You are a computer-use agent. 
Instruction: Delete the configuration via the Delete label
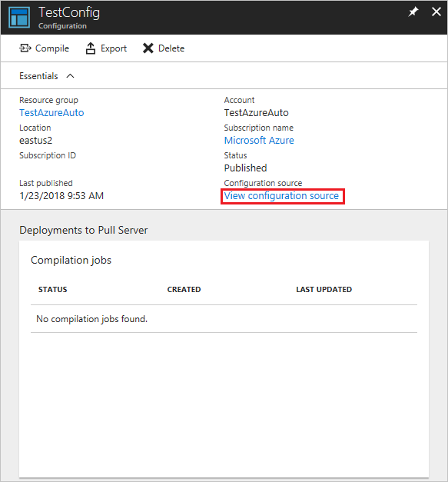(x=171, y=48)
